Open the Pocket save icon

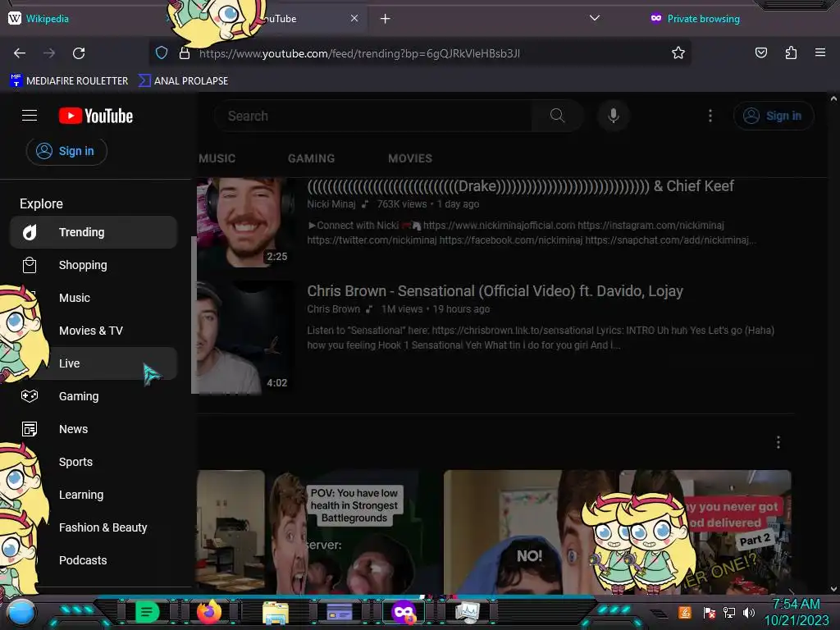point(760,52)
